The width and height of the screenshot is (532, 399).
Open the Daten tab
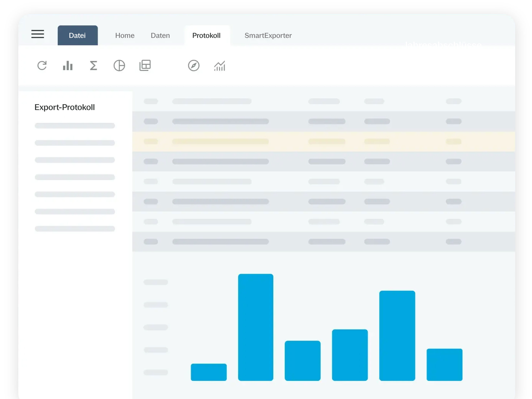click(x=160, y=35)
